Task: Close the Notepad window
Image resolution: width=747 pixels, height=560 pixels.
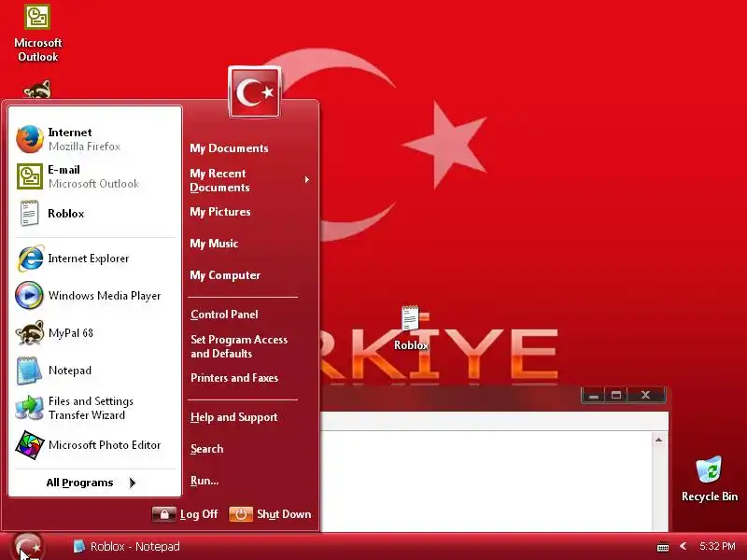Action: [x=646, y=395]
